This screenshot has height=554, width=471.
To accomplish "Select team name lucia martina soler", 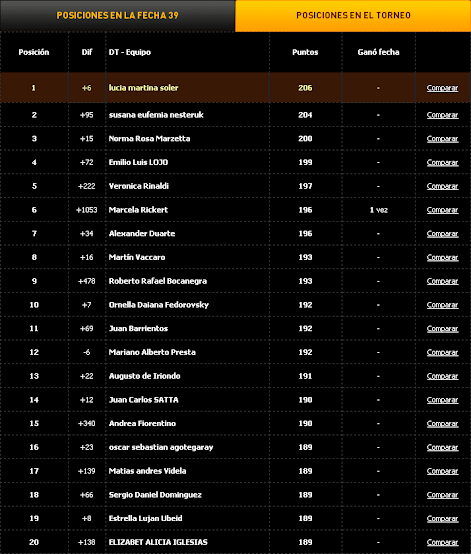I will (143, 88).
